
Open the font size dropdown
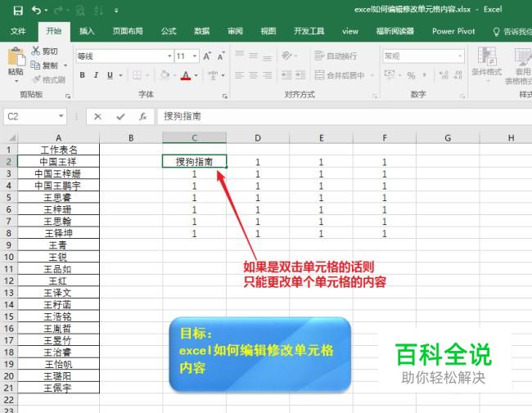pyautogui.click(x=195, y=56)
